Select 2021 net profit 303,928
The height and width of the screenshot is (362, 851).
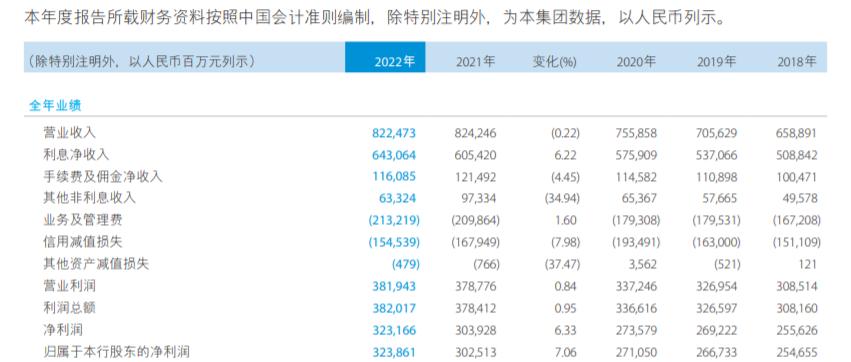click(474, 331)
